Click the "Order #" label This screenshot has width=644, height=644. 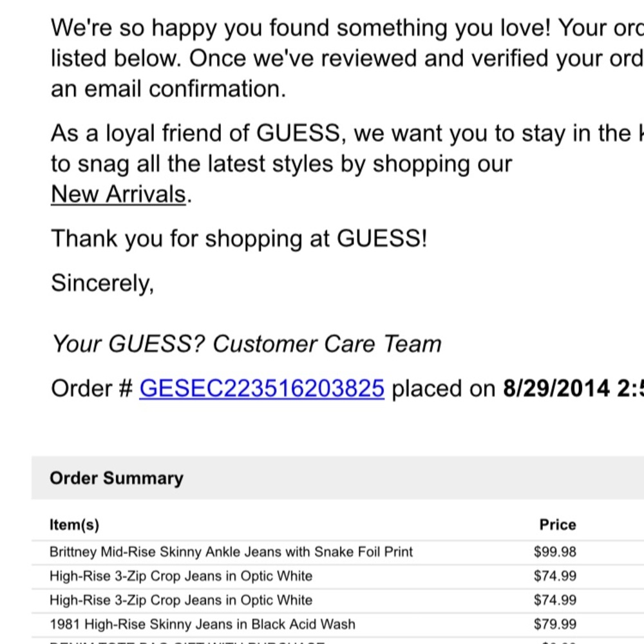92,389
